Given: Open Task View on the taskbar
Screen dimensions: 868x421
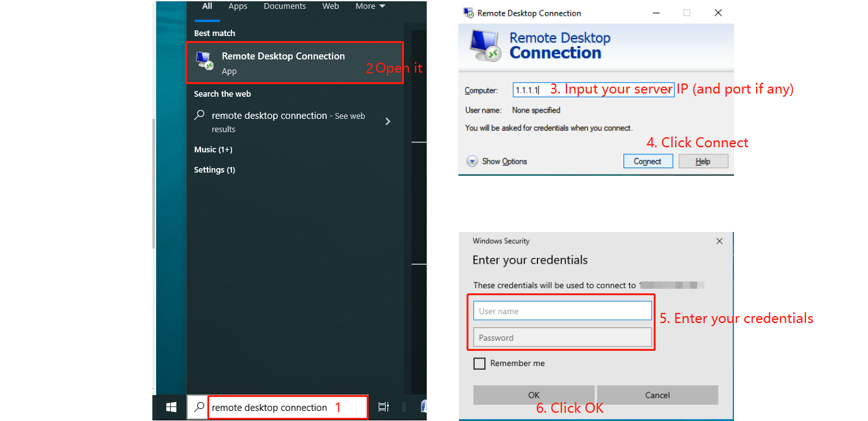Looking at the screenshot, I should pos(383,408).
